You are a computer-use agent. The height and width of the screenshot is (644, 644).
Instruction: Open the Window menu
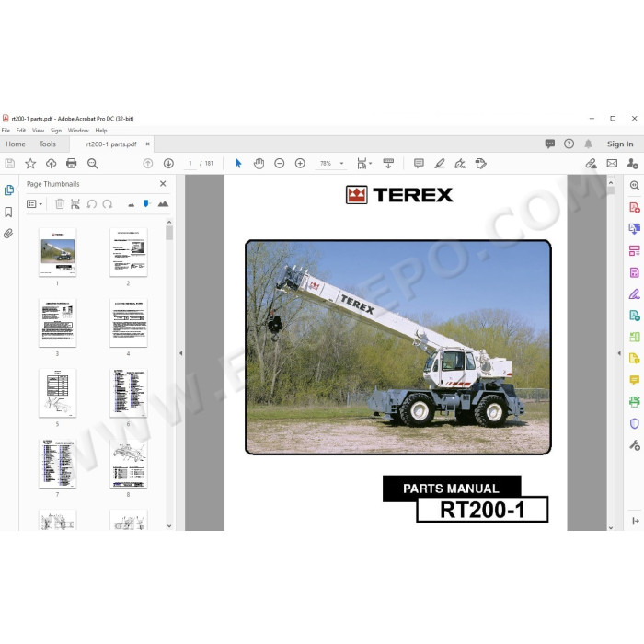(78, 131)
